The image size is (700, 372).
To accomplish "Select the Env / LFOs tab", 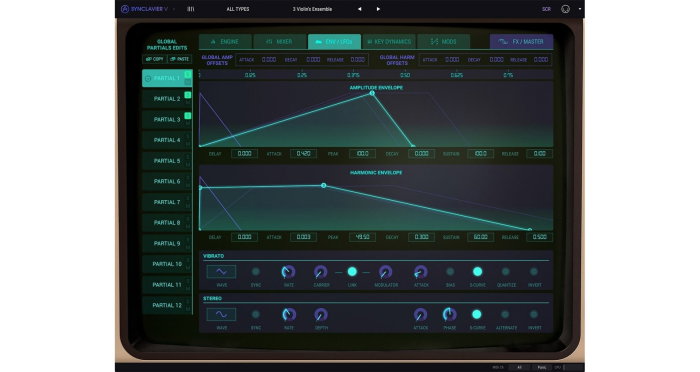I will click(334, 42).
